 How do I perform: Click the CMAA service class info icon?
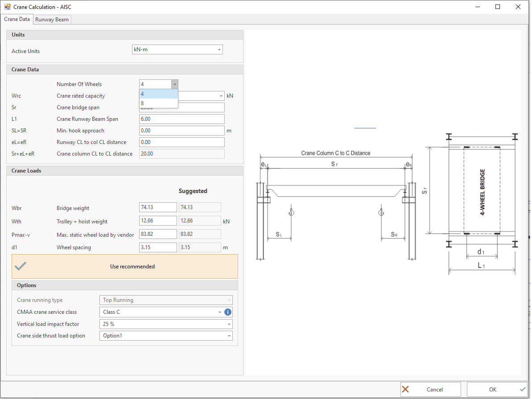click(227, 312)
